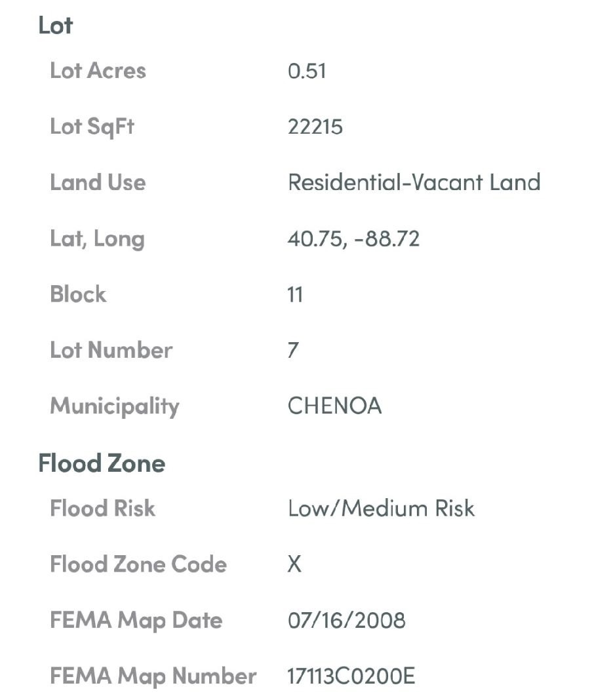The image size is (592, 700).
Task: Click the 40.75, -88.72 coordinates
Action: point(353,239)
